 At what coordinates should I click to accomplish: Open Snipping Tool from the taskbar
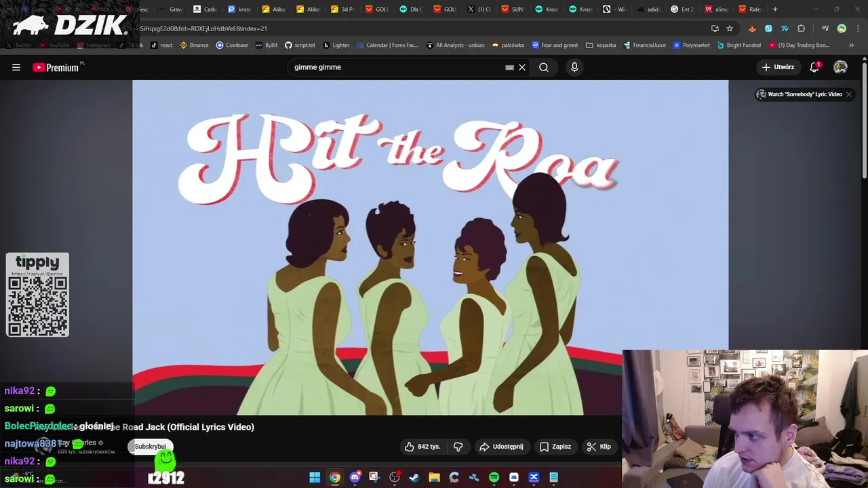tap(374, 477)
